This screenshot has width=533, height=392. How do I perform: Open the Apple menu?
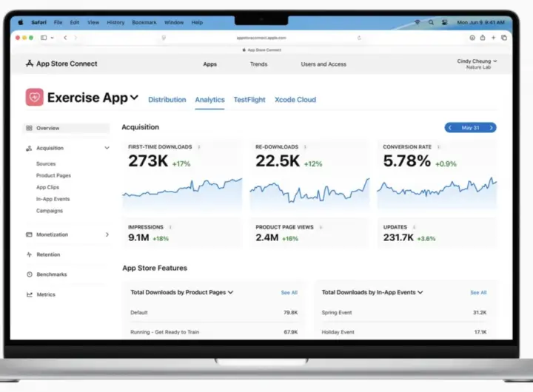click(x=21, y=22)
